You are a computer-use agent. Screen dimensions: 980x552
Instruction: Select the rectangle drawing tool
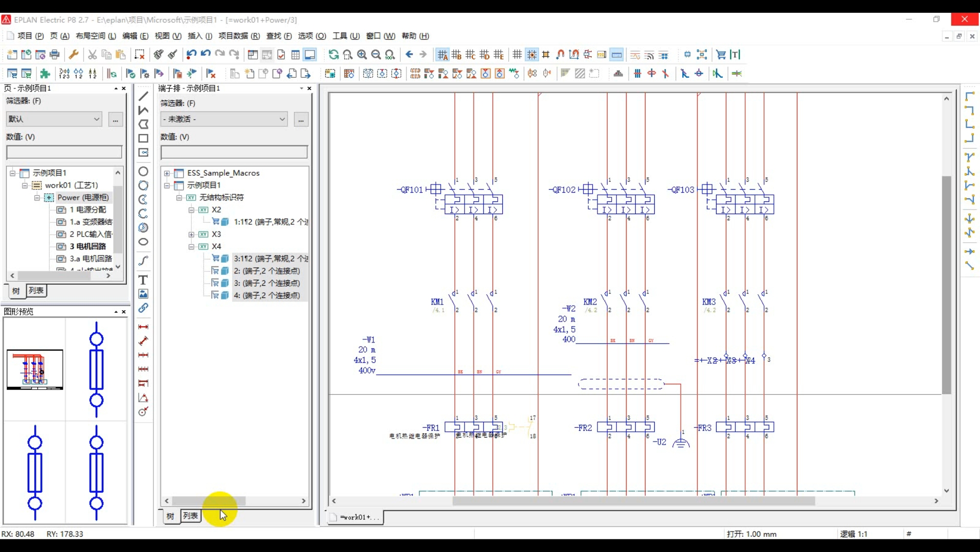143,139
